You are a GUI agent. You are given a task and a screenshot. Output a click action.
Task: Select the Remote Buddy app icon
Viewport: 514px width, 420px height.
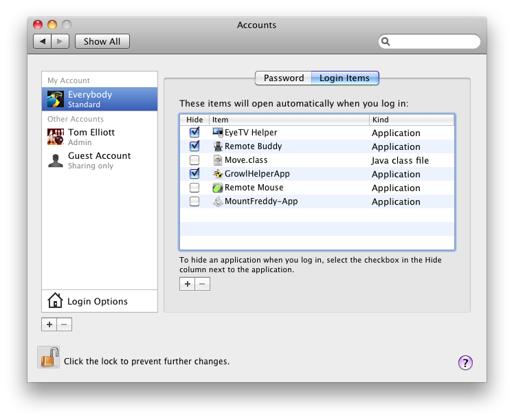click(x=218, y=146)
